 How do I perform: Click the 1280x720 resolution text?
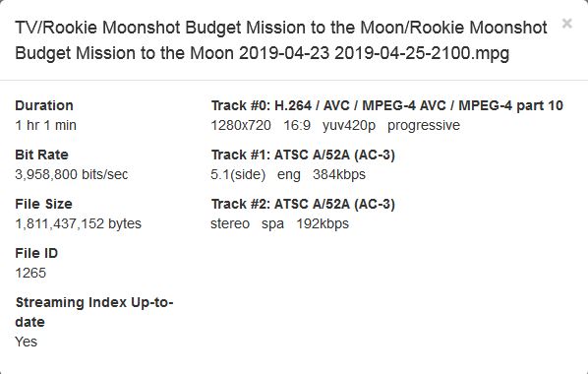[x=241, y=125]
